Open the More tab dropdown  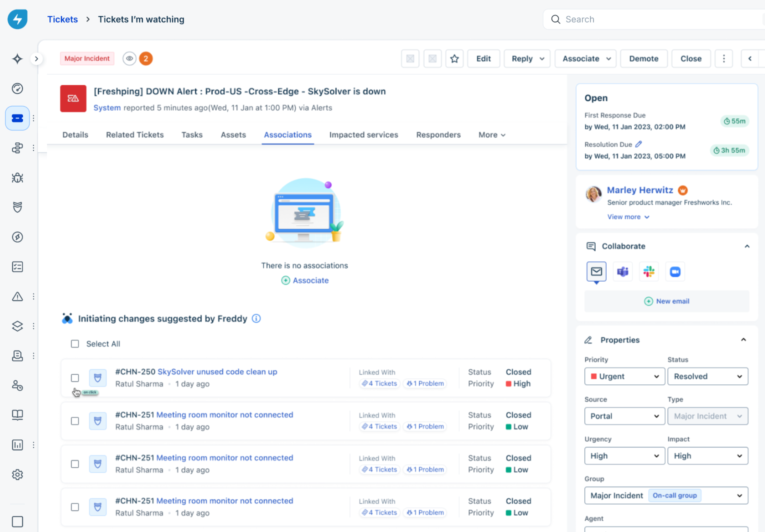pyautogui.click(x=492, y=135)
